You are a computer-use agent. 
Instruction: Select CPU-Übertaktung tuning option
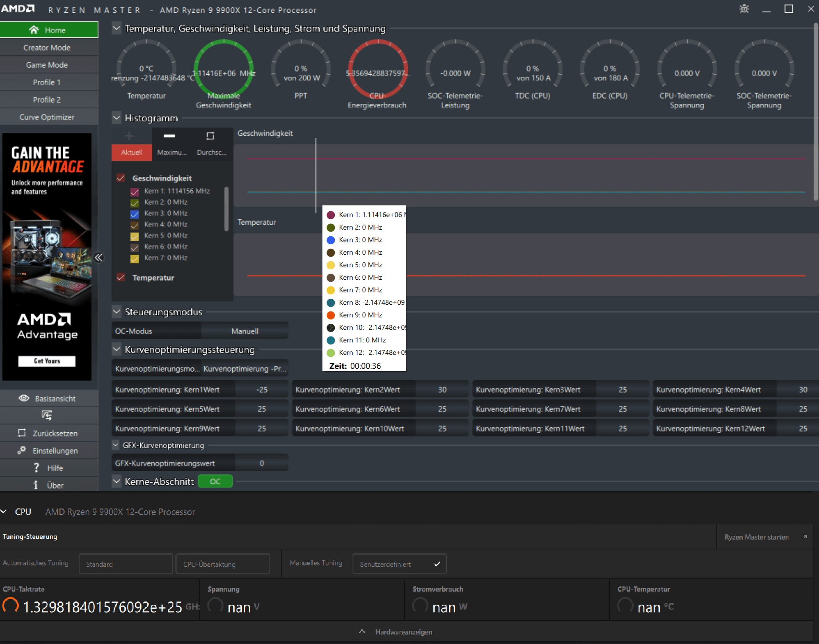pos(223,564)
